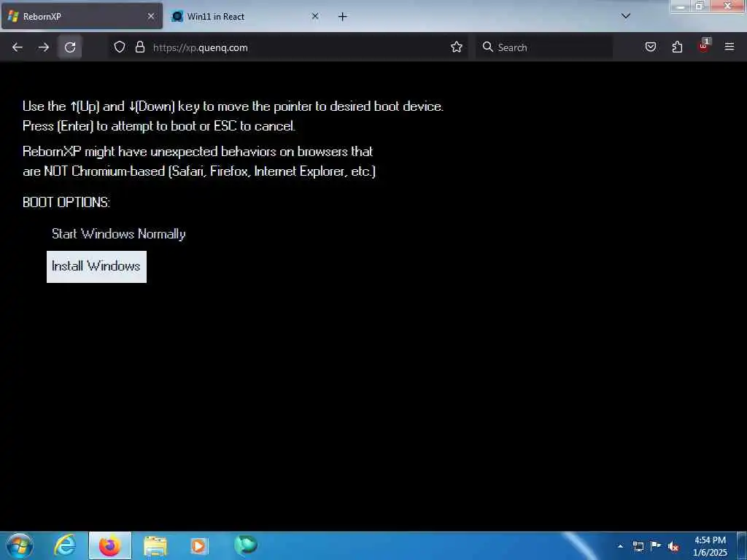The width and height of the screenshot is (747, 560).
Task: Close the RebornXP tab
Action: 150,16
